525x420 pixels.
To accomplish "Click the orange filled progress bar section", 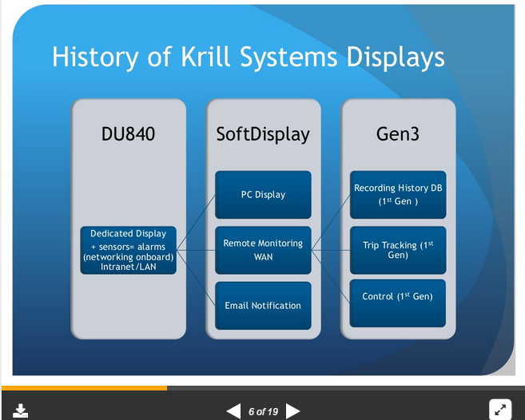I will click(x=84, y=388).
